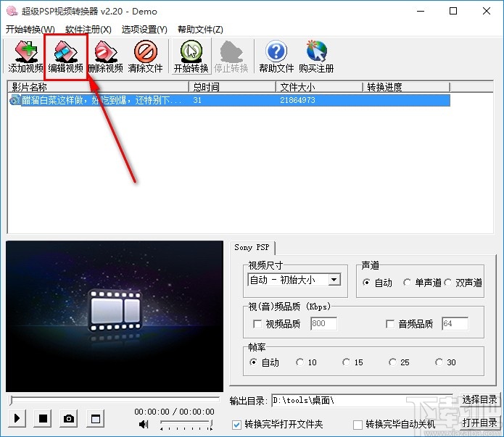Viewport: 504px width, 437px height.
Task: Take a snapshot with the camera icon
Action: (69, 418)
